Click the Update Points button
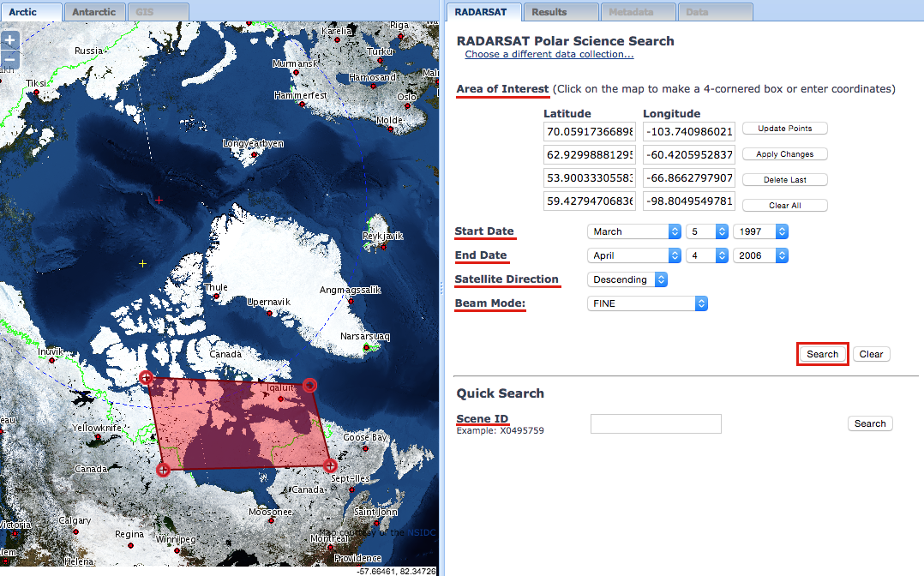The width and height of the screenshot is (924, 576). tap(784, 128)
